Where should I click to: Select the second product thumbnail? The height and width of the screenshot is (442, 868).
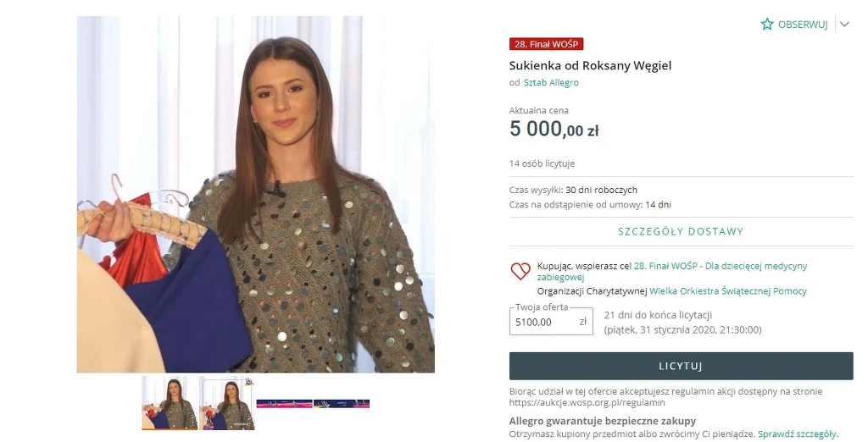click(x=226, y=403)
